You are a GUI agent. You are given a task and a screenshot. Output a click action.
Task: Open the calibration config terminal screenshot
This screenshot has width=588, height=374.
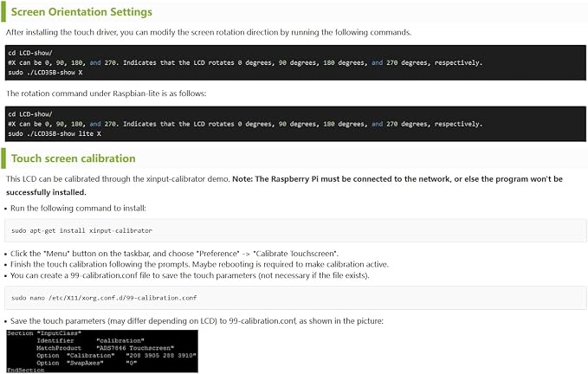[x=102, y=351]
